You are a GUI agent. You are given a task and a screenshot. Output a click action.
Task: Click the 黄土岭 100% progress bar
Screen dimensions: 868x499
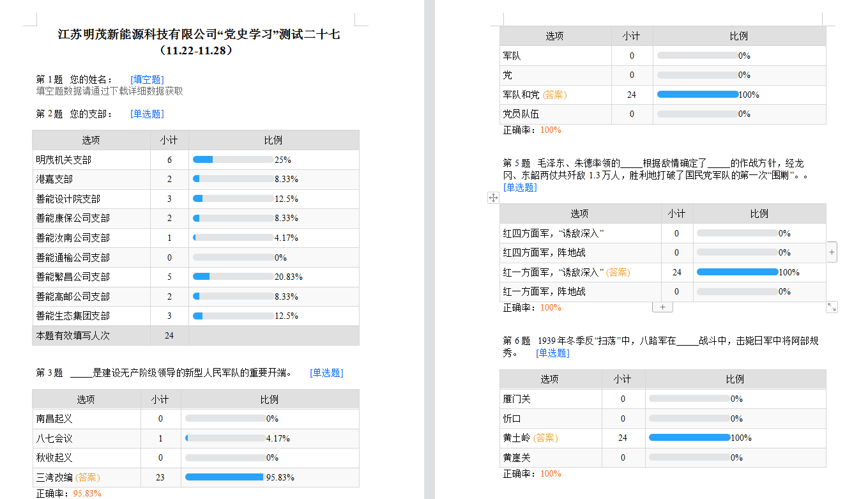click(689, 438)
